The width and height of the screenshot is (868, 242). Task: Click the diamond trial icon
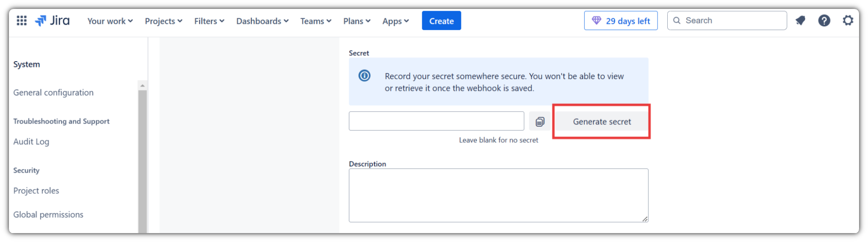tap(596, 20)
